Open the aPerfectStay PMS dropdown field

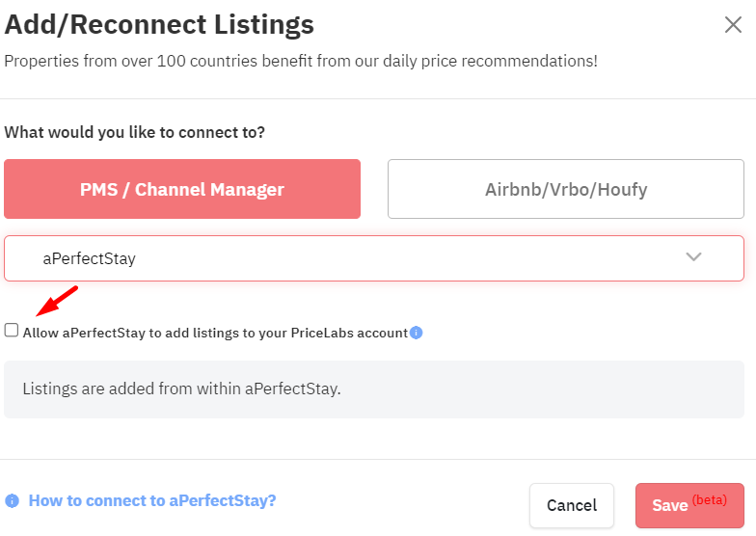pos(374,258)
